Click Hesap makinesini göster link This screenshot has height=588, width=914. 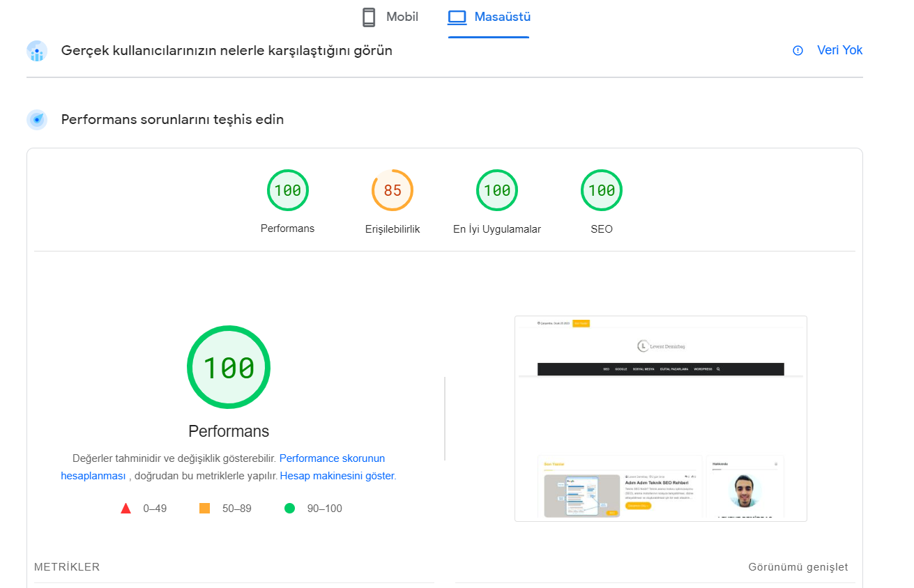coord(337,476)
